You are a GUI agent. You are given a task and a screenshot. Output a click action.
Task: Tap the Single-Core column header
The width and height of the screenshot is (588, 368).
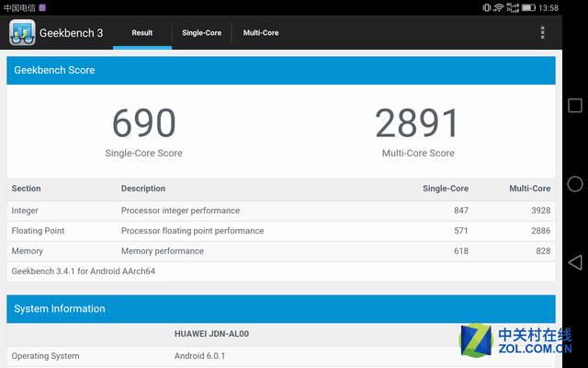(x=446, y=189)
